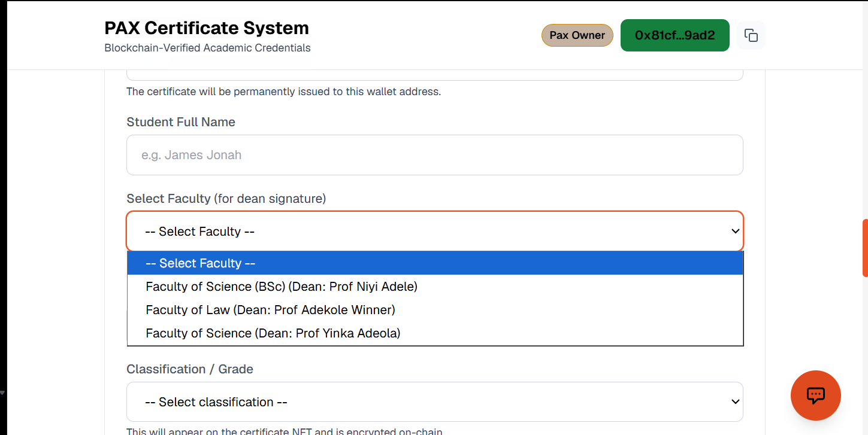Image resolution: width=868 pixels, height=435 pixels.
Task: Copy wallet address with copy icon
Action: click(751, 35)
